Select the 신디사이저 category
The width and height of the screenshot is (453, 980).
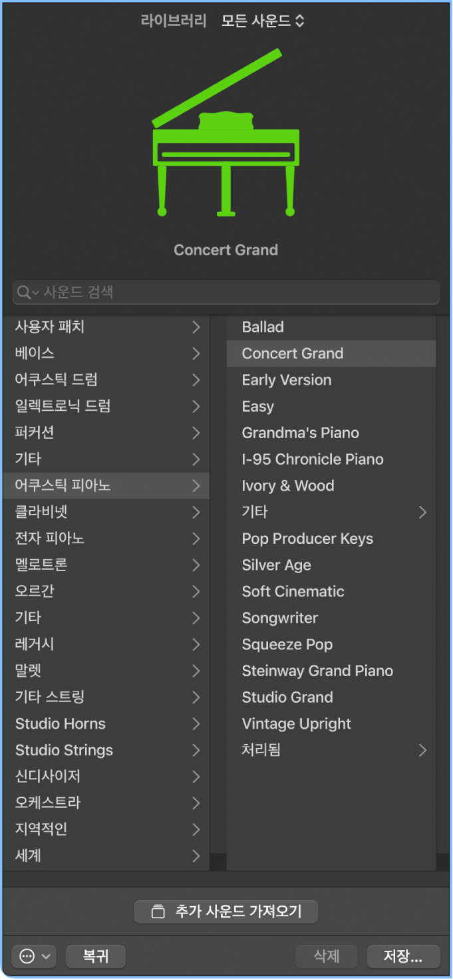point(106,777)
